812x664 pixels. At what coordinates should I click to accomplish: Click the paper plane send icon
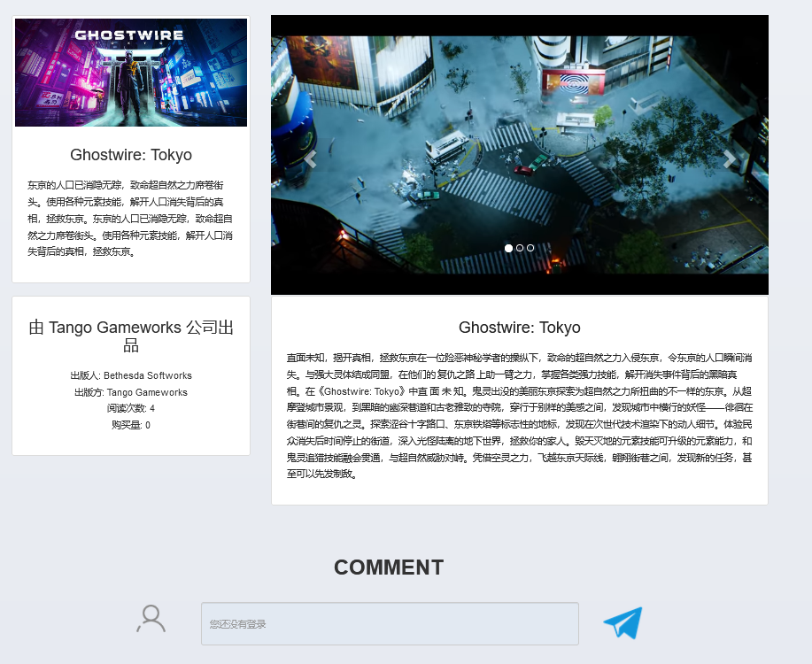tap(623, 623)
